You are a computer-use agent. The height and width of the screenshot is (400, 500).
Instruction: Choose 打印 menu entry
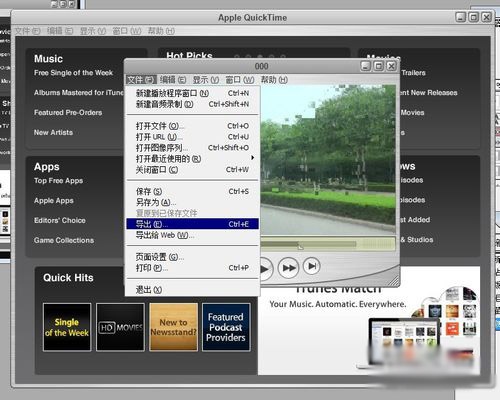click(x=192, y=268)
